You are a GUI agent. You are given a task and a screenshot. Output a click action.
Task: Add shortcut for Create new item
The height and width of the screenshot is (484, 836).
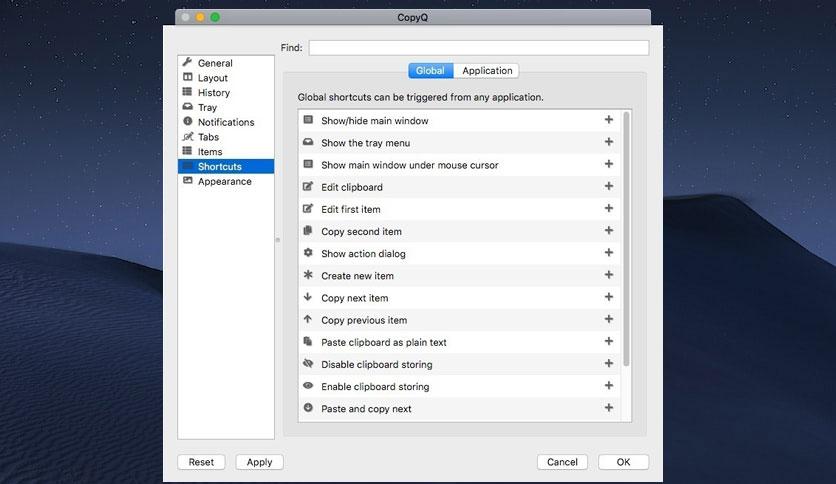pyautogui.click(x=608, y=275)
